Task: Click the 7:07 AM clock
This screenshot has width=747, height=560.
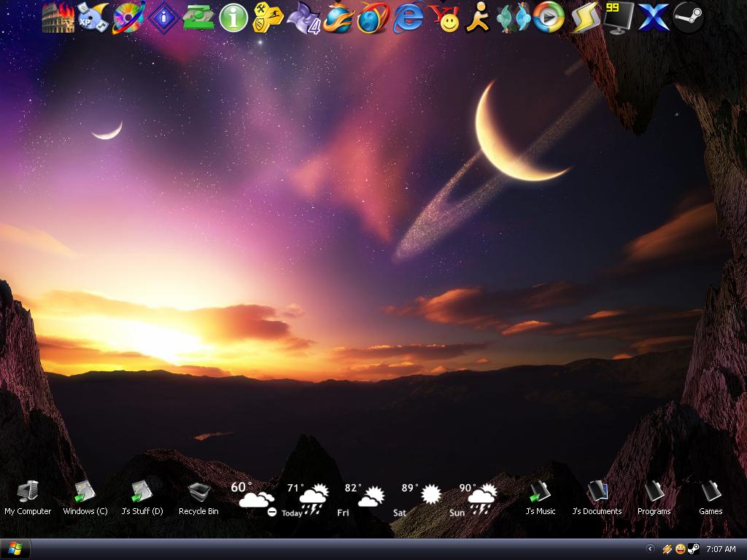Action: point(721,550)
